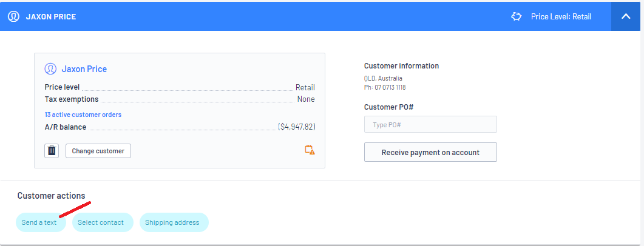
Task: Click Receive payment on account
Action: click(x=430, y=152)
